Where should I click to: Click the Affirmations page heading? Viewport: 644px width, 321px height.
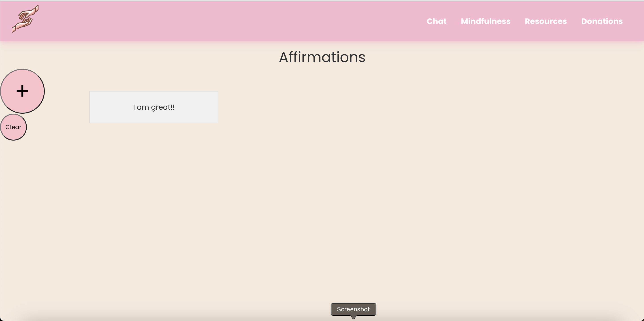pyautogui.click(x=322, y=57)
